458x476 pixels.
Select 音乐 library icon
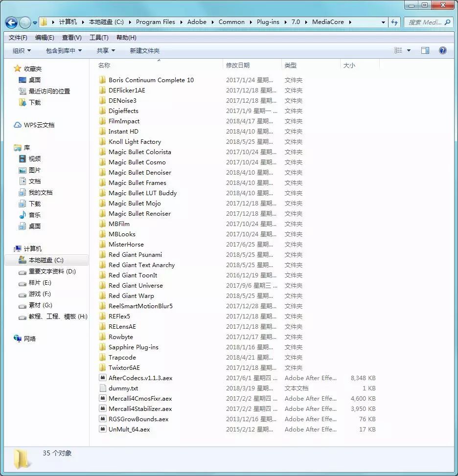[x=23, y=215]
